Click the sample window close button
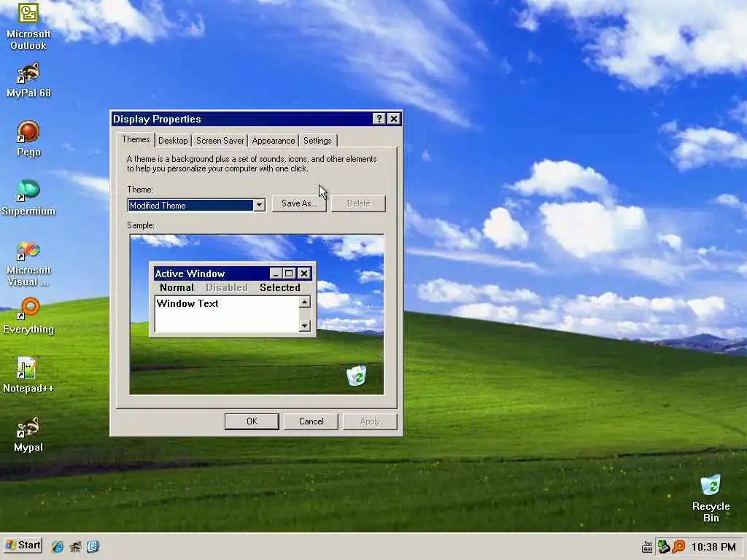747x560 pixels. pos(304,273)
